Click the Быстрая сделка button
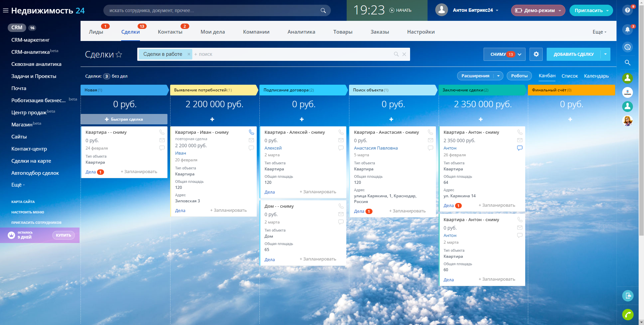The height and width of the screenshot is (325, 644). coord(124,119)
